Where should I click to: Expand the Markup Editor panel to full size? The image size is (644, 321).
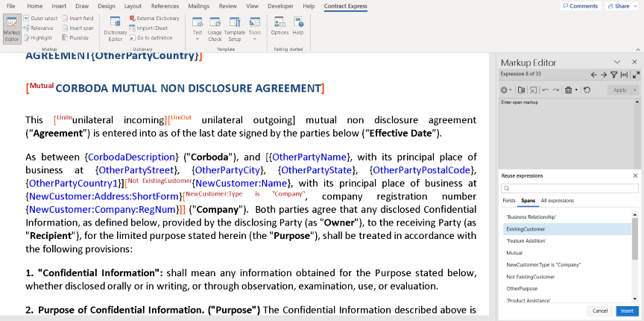tap(636, 75)
